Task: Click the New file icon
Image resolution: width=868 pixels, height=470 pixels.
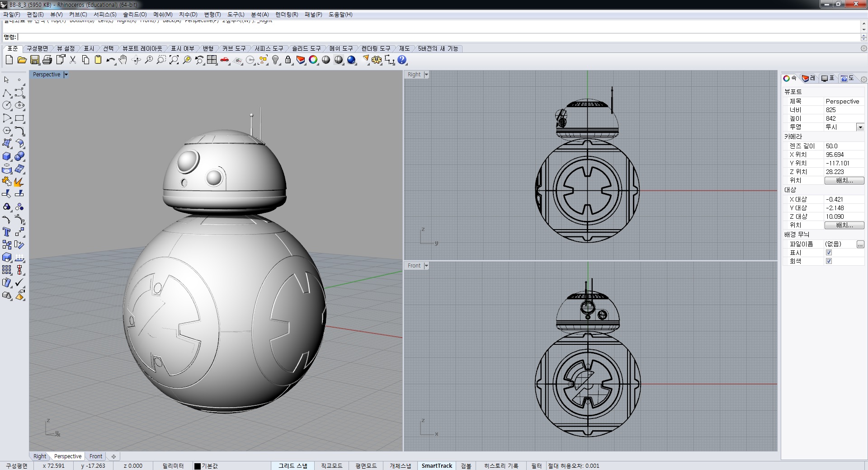Action: [x=9, y=60]
